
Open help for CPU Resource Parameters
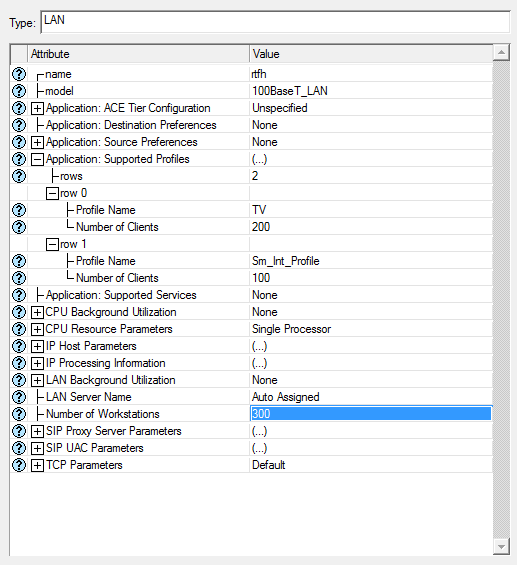19,329
